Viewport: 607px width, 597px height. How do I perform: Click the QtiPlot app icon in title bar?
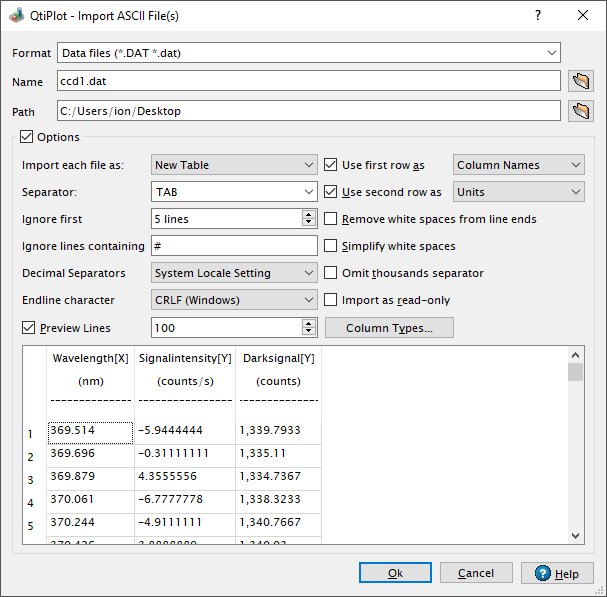[17, 16]
